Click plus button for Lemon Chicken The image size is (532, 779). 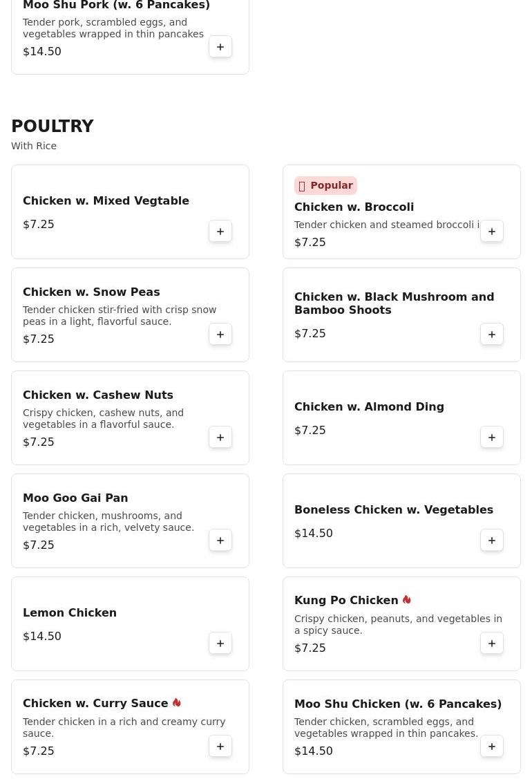(220, 644)
